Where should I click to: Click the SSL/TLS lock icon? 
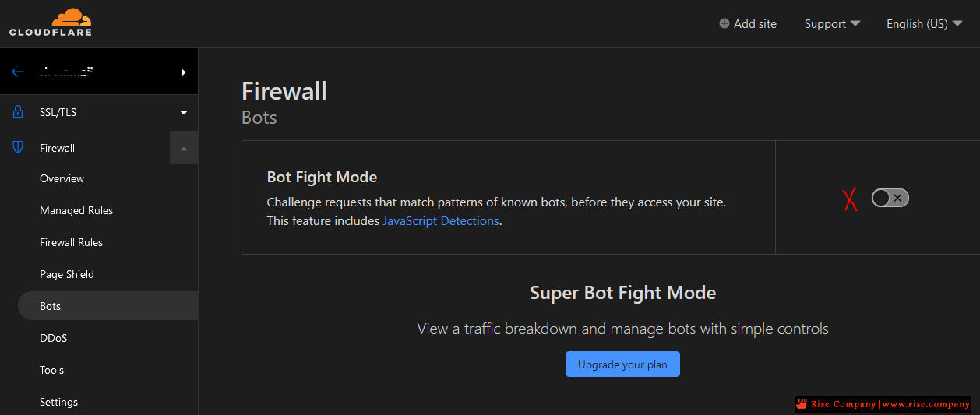pos(18,112)
